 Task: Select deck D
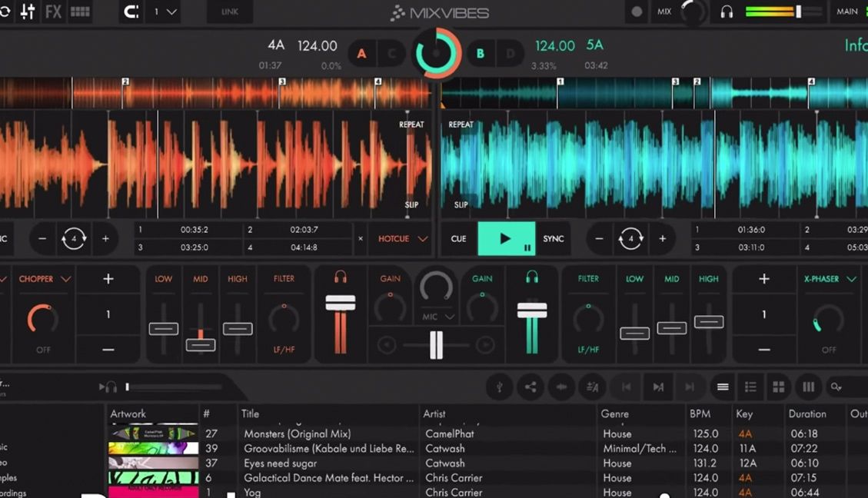point(510,54)
